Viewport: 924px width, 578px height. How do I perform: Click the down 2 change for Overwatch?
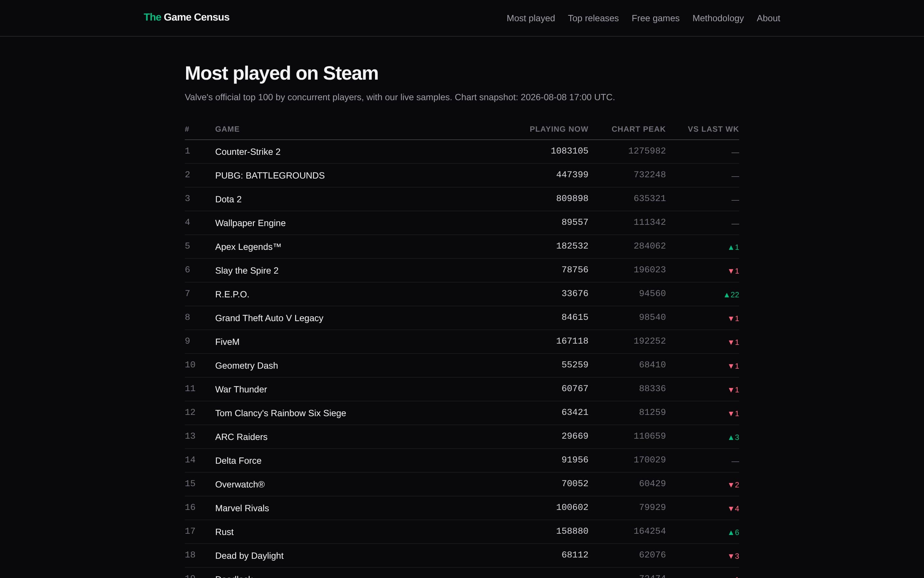pos(733,485)
